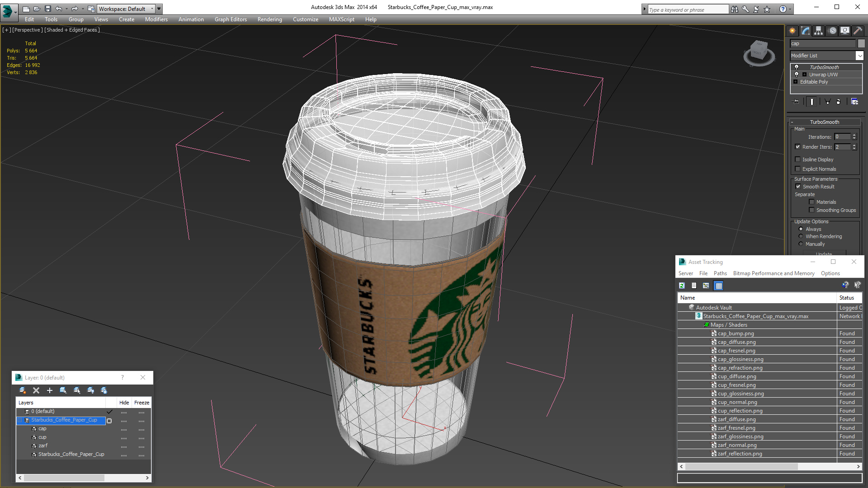Toggle the Render Iters checkbox
This screenshot has height=488, width=868.
coord(797,147)
